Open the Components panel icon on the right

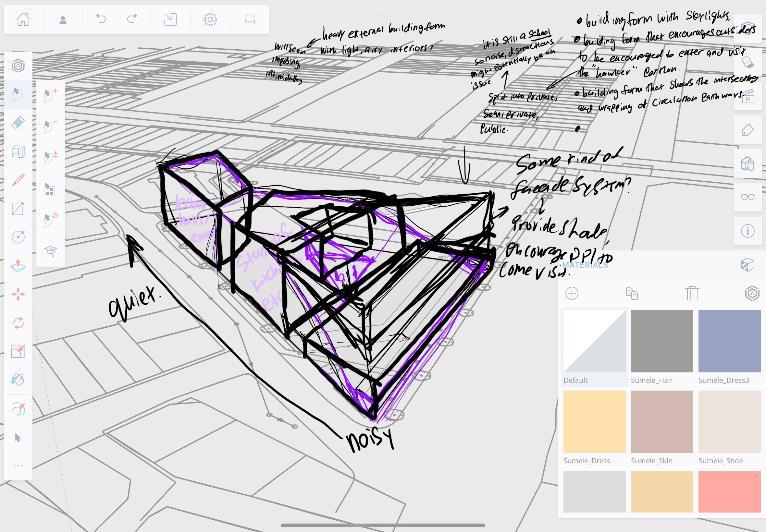click(x=748, y=164)
